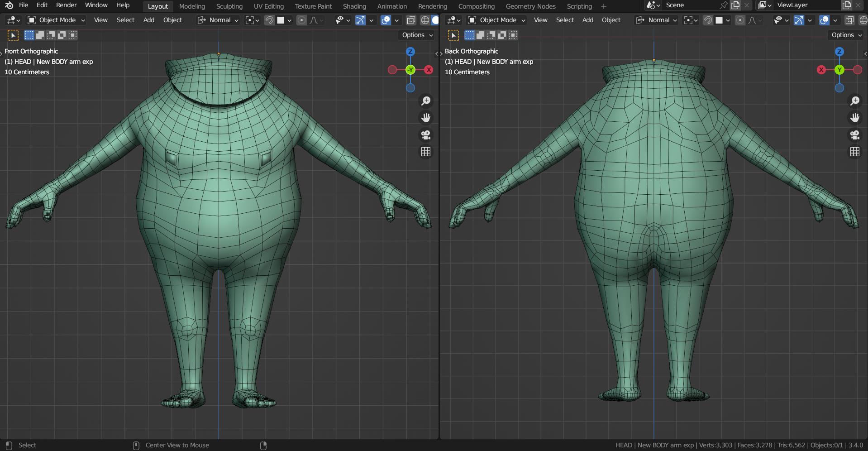The width and height of the screenshot is (868, 451).
Task: Open Object menu in right viewport header
Action: point(611,20)
